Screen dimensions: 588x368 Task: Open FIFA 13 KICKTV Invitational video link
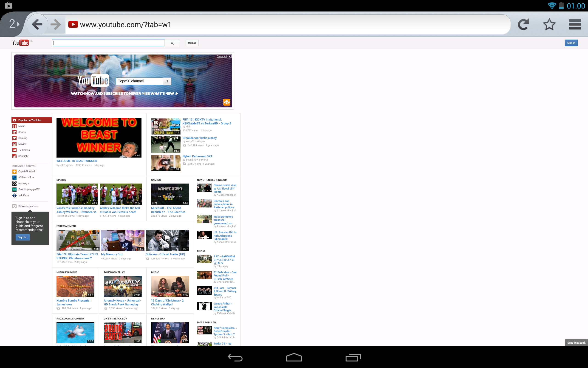pyautogui.click(x=207, y=121)
